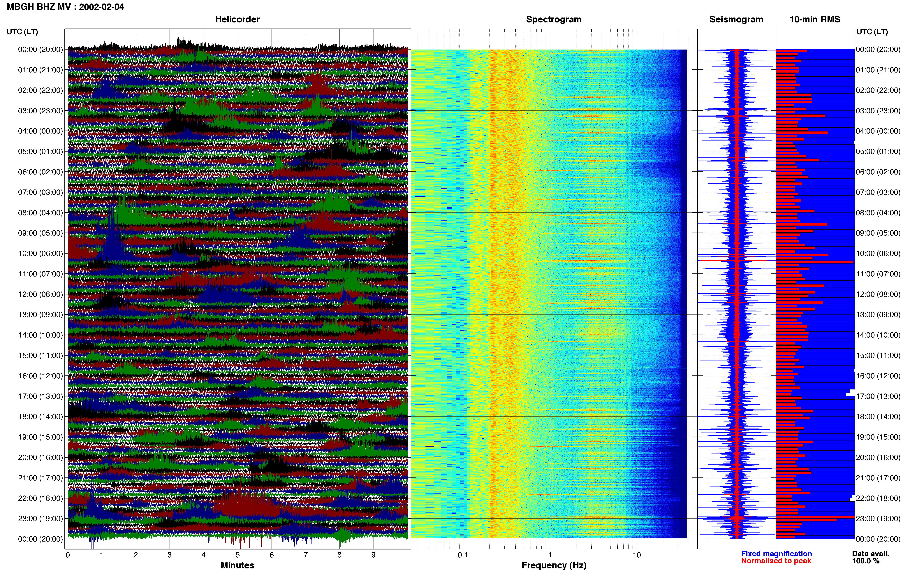Click helicorder minute tick label '0'
924x578 pixels.
pos(68,555)
